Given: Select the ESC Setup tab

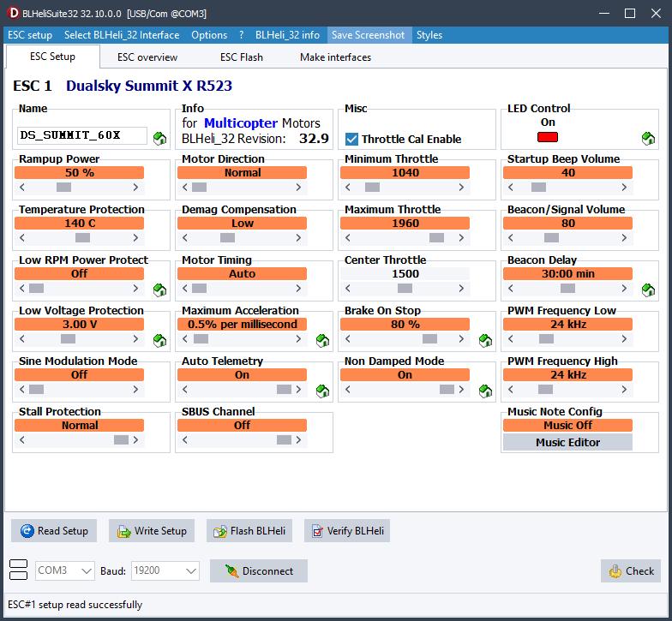Looking at the screenshot, I should (x=52, y=57).
